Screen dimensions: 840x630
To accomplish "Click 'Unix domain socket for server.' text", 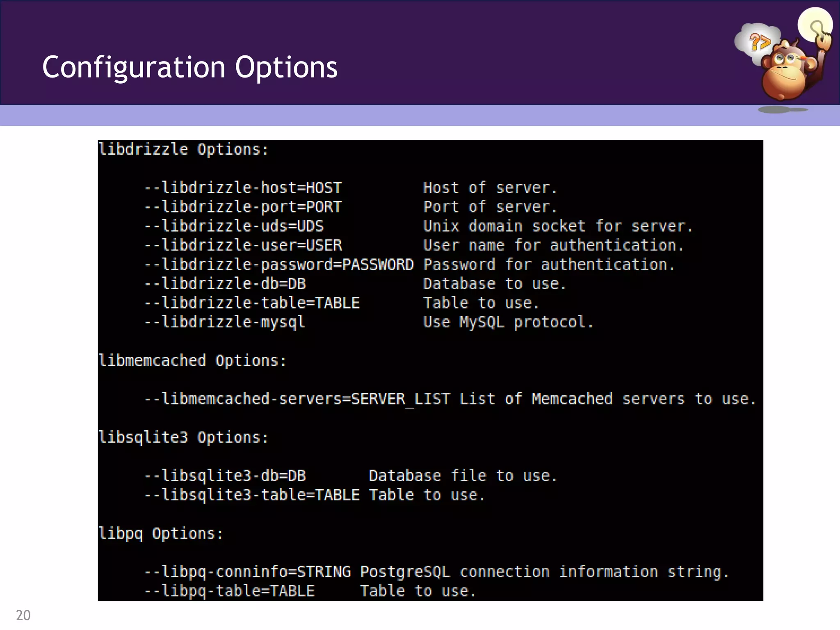I will click(558, 226).
